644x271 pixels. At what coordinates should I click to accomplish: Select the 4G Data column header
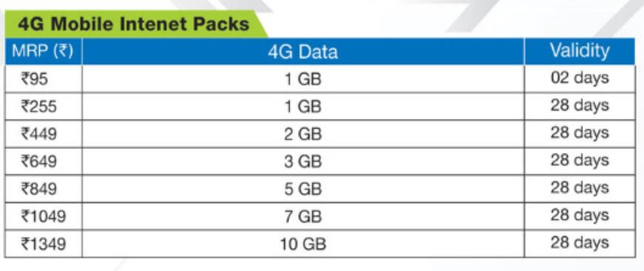pos(303,52)
